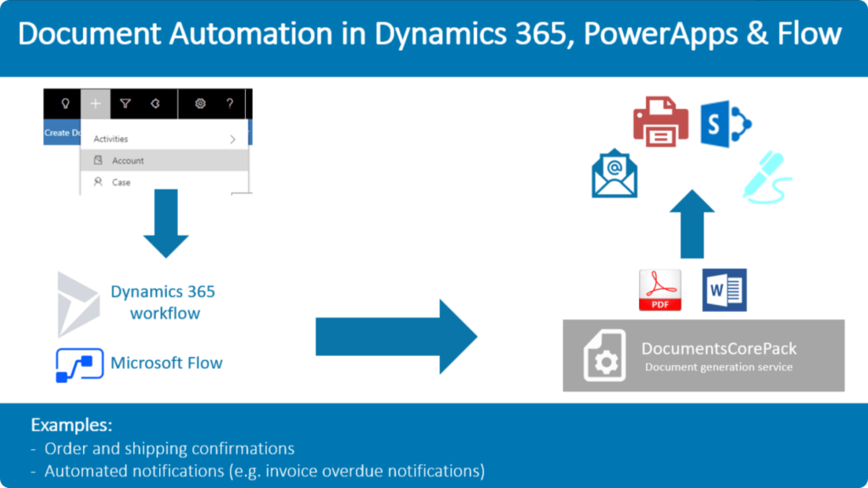868x488 pixels.
Task: Click the help question mark icon
Action: click(x=231, y=103)
